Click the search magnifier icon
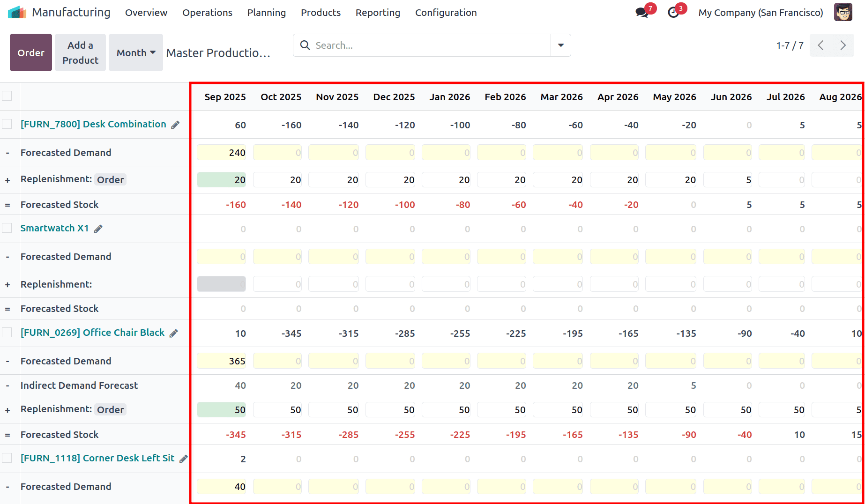865x504 pixels. tap(305, 45)
